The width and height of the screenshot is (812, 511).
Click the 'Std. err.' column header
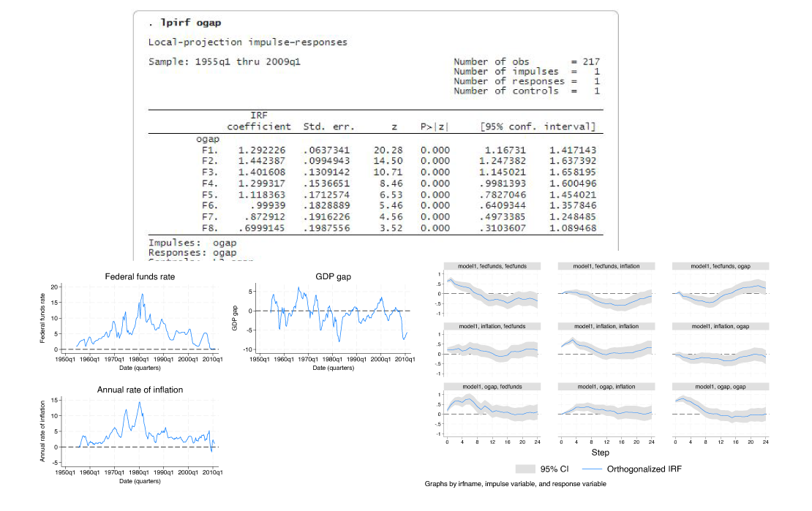[x=329, y=126]
